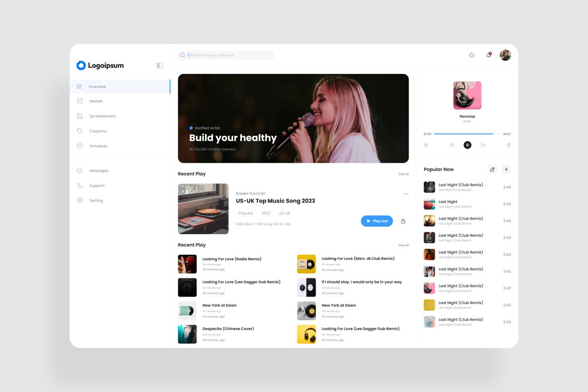Select the Spreadsheets sidebar icon
588x392 pixels.
click(79, 116)
